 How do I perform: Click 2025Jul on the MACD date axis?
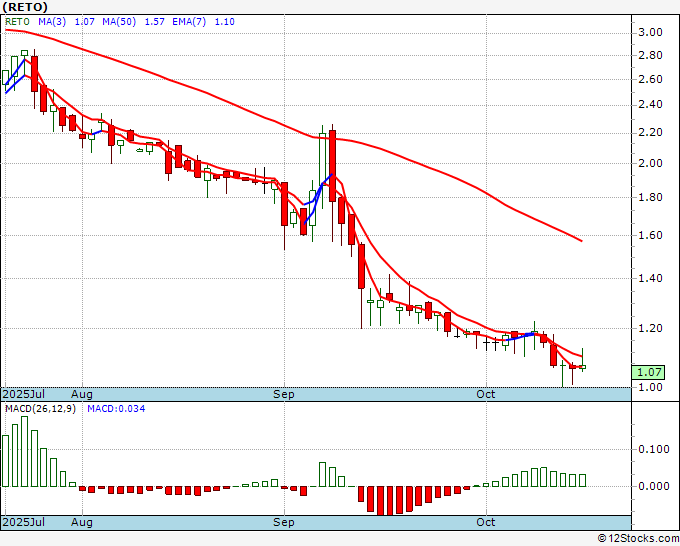[x=24, y=522]
